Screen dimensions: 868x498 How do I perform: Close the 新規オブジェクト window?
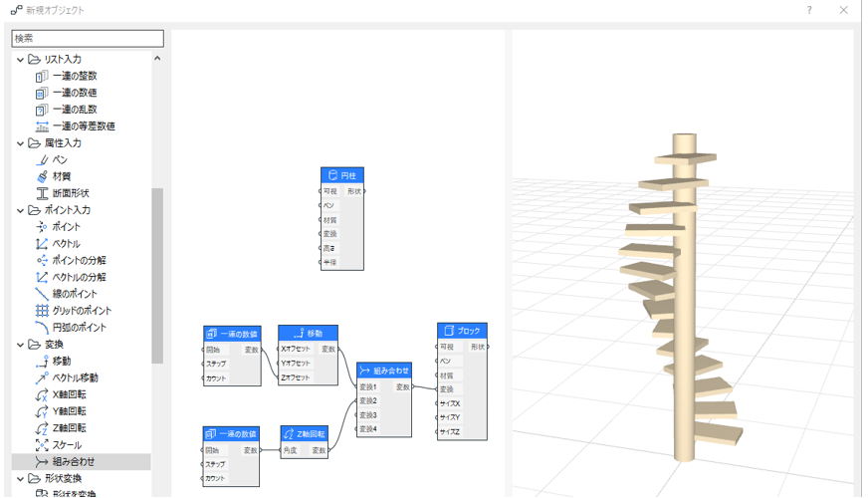tap(844, 10)
